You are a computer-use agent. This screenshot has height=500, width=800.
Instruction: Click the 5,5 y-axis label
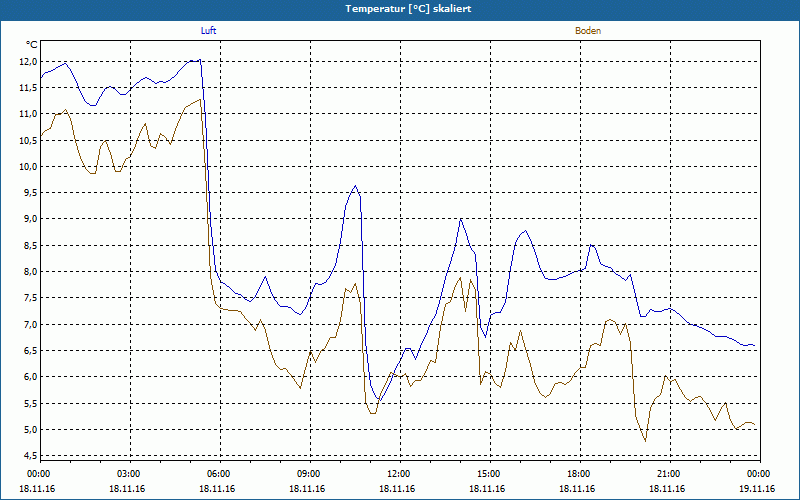coord(31,403)
